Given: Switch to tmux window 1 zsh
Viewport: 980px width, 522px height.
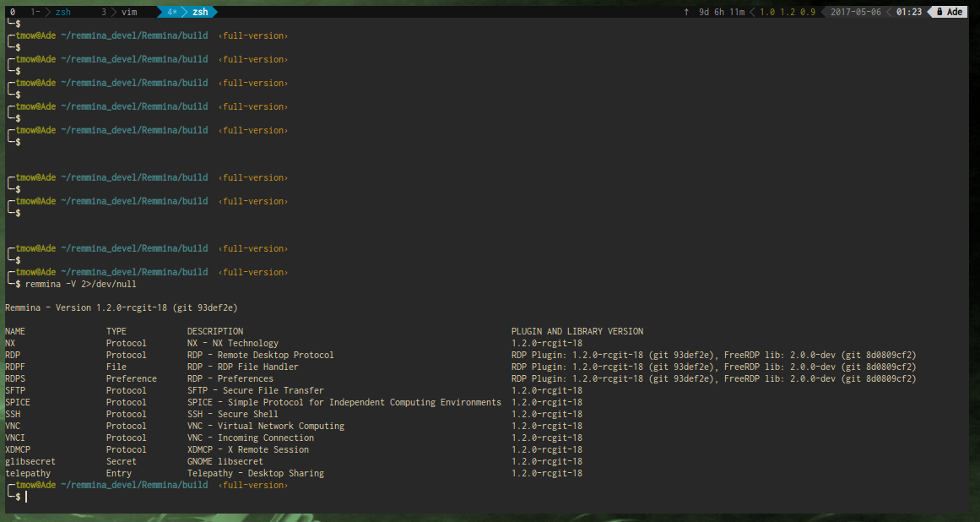Looking at the screenshot, I should click(x=56, y=12).
